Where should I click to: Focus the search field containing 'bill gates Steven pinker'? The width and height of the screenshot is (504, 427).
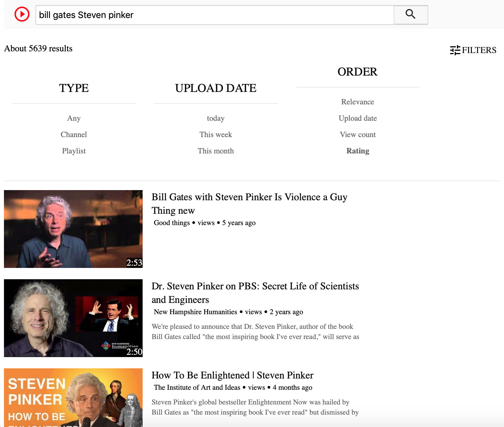215,15
